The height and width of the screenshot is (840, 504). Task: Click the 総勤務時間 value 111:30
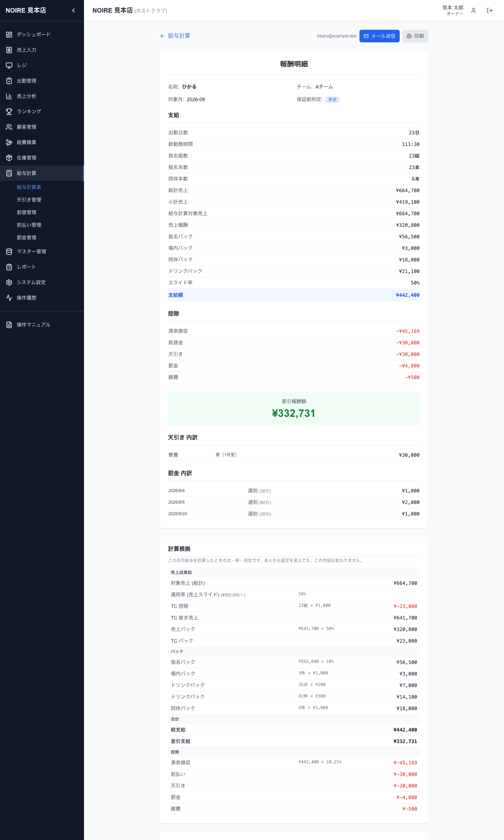[411, 144]
